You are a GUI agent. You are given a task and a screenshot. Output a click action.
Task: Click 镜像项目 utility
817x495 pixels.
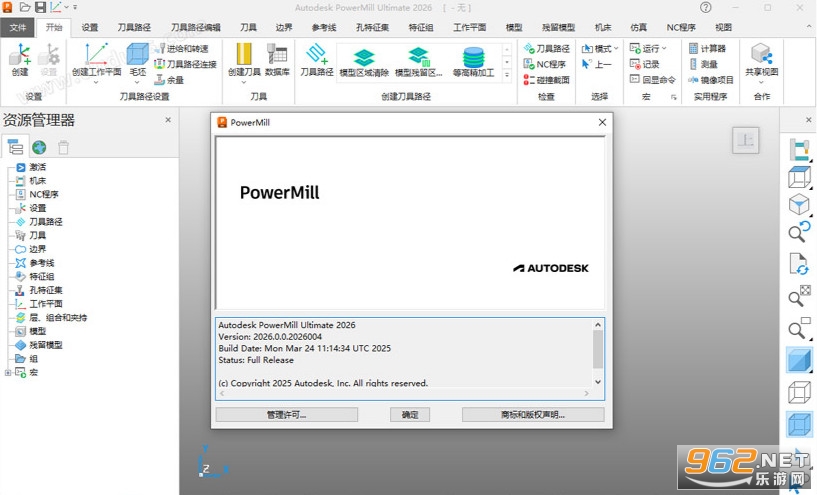pyautogui.click(x=711, y=80)
